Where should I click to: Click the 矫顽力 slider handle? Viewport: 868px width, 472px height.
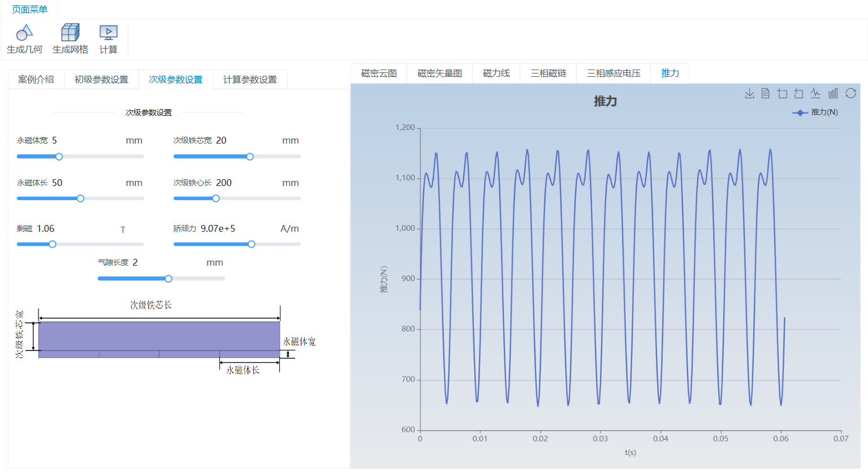252,244
